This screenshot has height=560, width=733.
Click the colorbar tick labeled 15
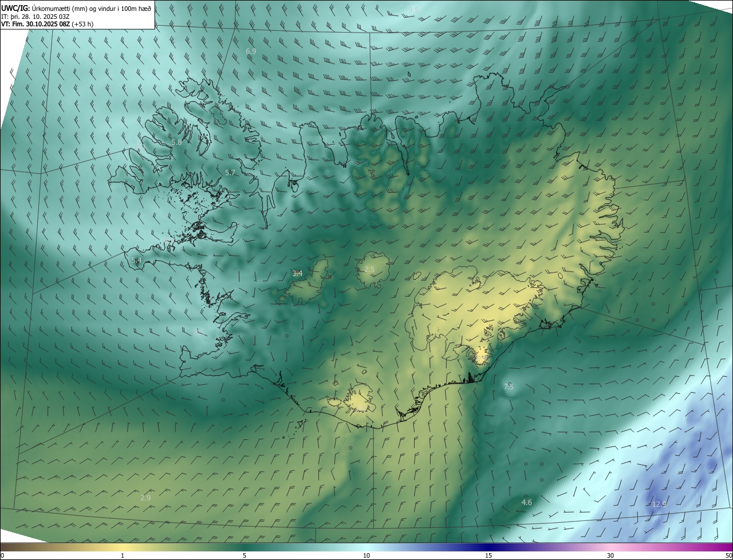488,555
